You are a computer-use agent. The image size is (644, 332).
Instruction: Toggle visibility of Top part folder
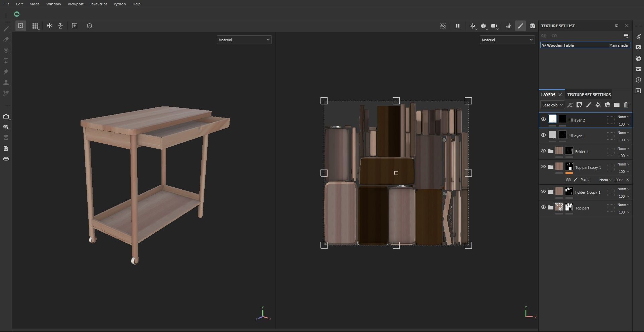coord(543,207)
